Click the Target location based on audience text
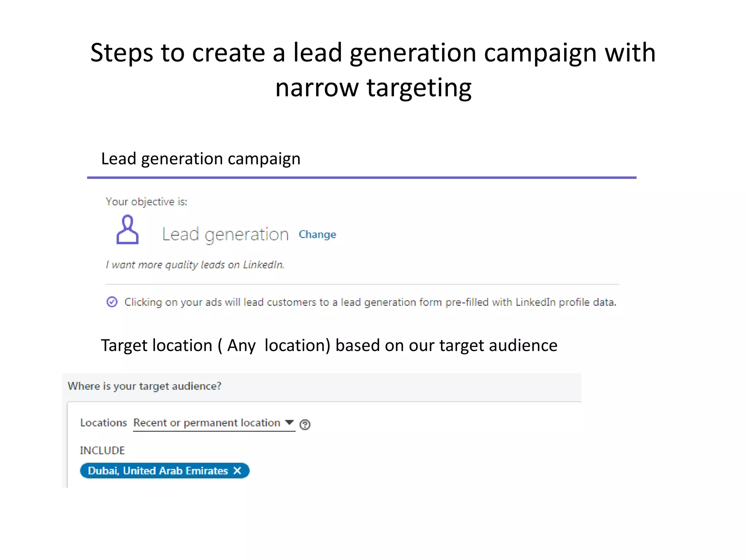747x560 pixels. (329, 345)
